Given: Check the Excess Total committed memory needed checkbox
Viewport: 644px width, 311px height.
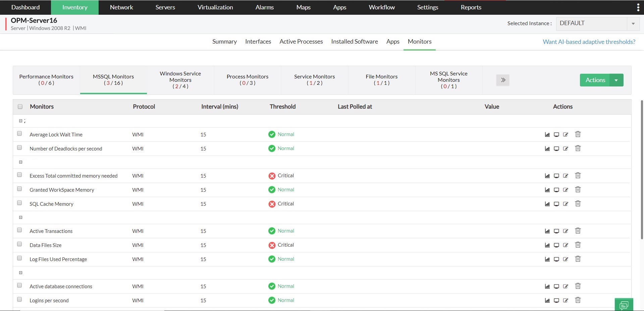Looking at the screenshot, I should [x=19, y=175].
